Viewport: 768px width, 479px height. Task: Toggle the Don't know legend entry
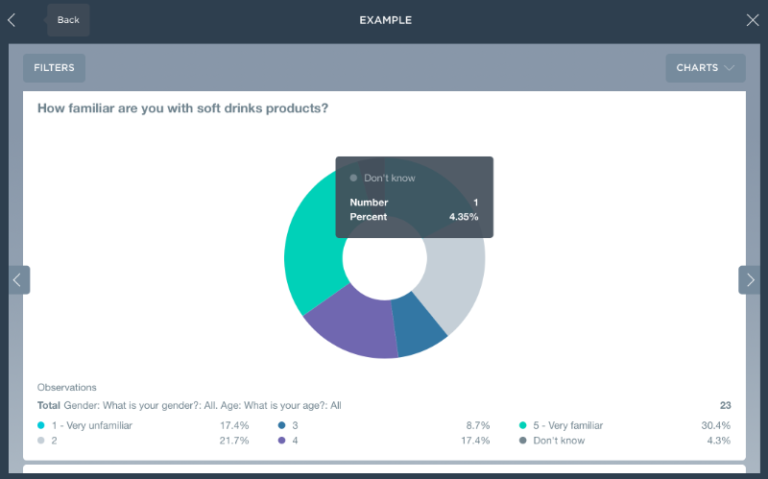(x=558, y=440)
